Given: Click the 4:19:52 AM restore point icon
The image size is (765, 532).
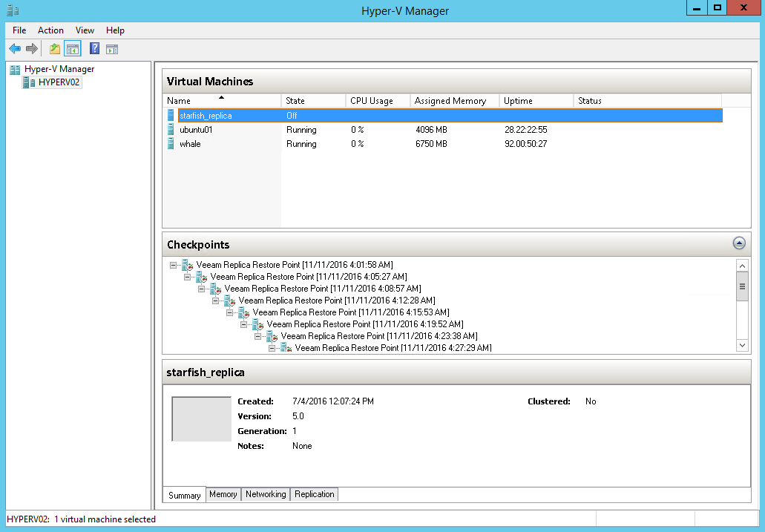Looking at the screenshot, I should (258, 324).
